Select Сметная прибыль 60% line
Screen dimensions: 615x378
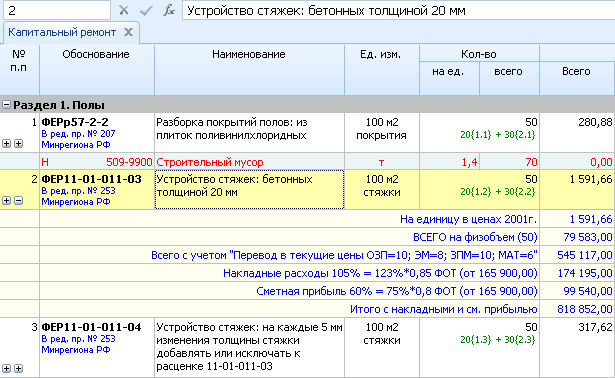[x=397, y=291]
